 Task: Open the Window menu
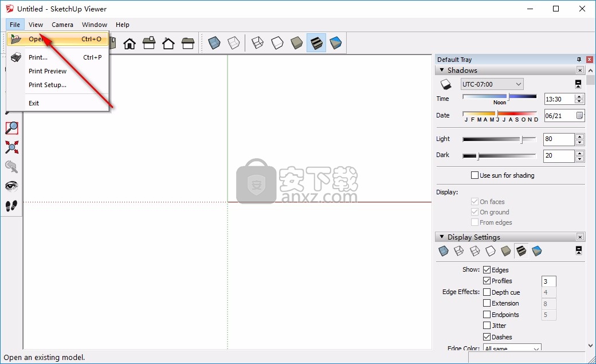[x=94, y=25]
